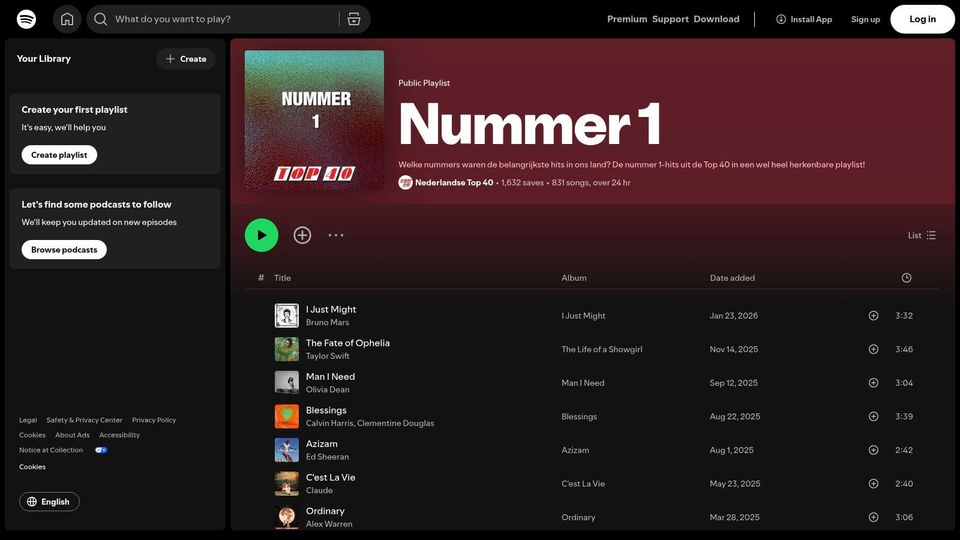Screen dimensions: 960x540
Task: Add C'est La Vie to Liked Songs
Action: [x=873, y=484]
